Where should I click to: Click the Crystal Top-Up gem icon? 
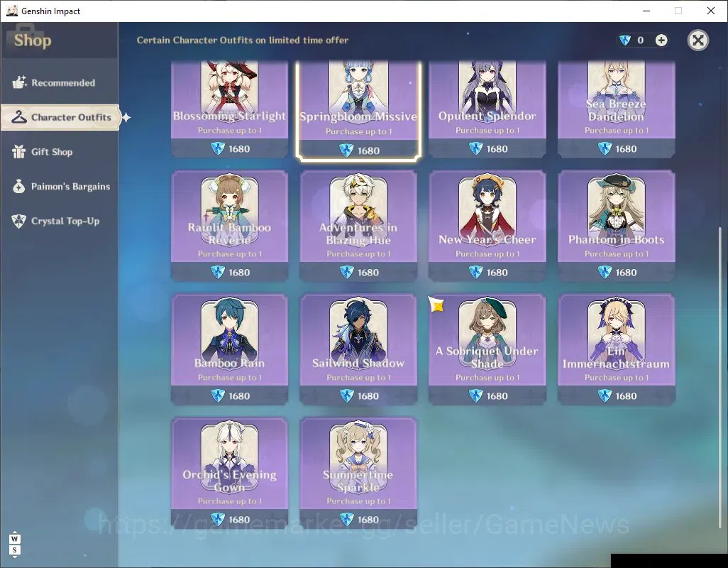coord(19,221)
